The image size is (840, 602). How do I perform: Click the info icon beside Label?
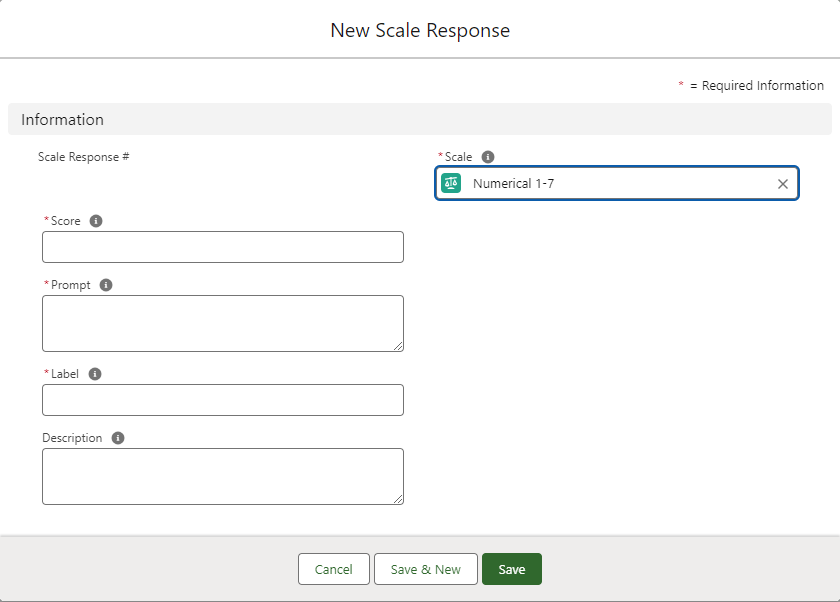[x=95, y=374]
